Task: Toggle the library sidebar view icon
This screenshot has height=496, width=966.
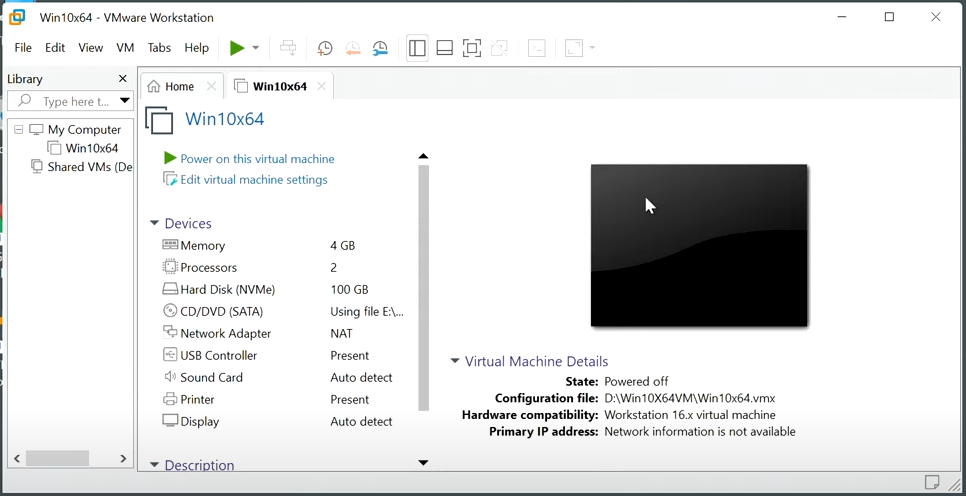Action: pyautogui.click(x=417, y=48)
